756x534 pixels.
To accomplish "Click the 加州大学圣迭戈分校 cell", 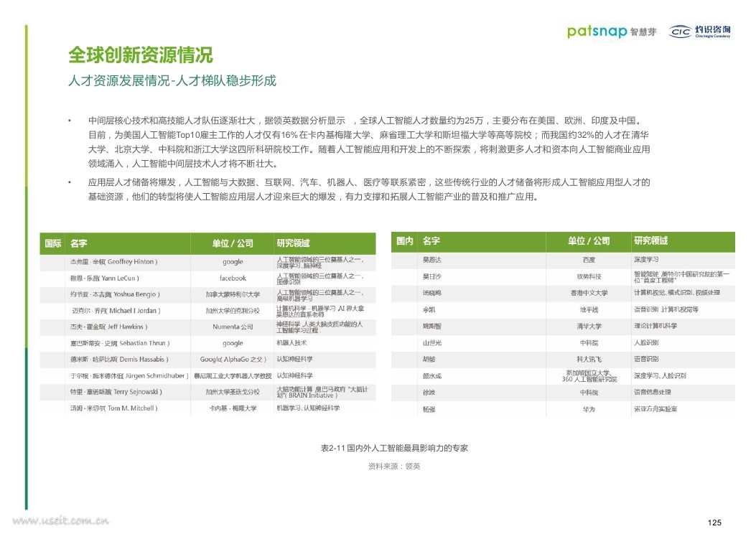I will [233, 392].
